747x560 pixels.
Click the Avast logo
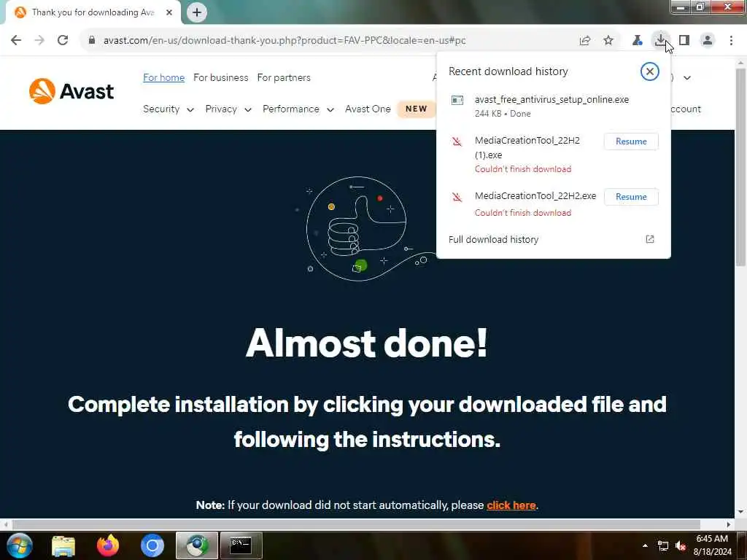71,91
